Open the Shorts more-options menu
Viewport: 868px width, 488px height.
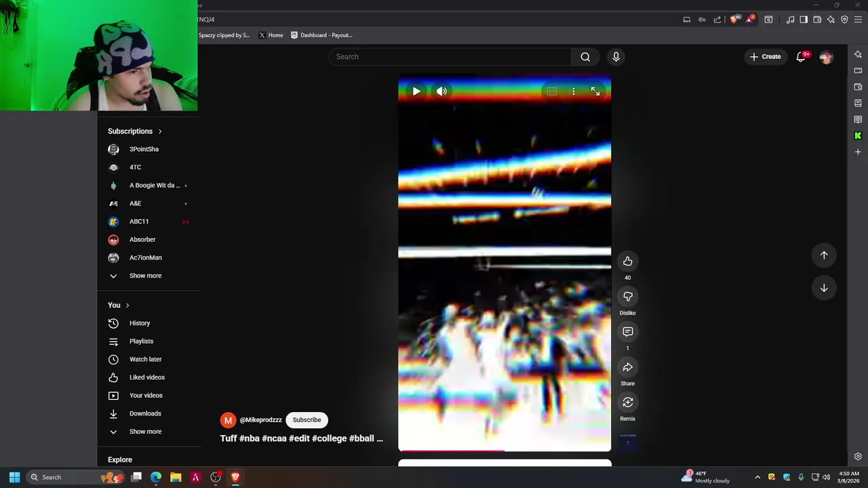tap(574, 91)
